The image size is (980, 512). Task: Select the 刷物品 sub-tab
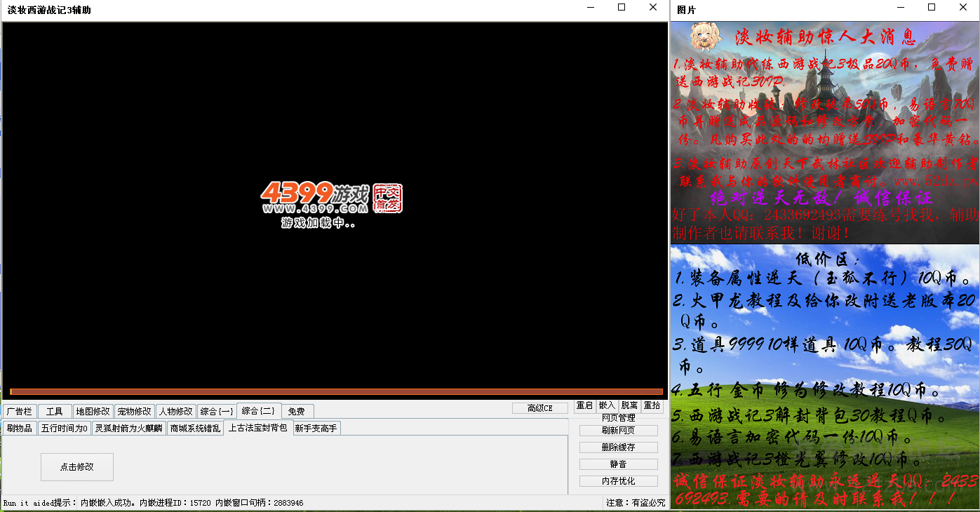coord(20,428)
